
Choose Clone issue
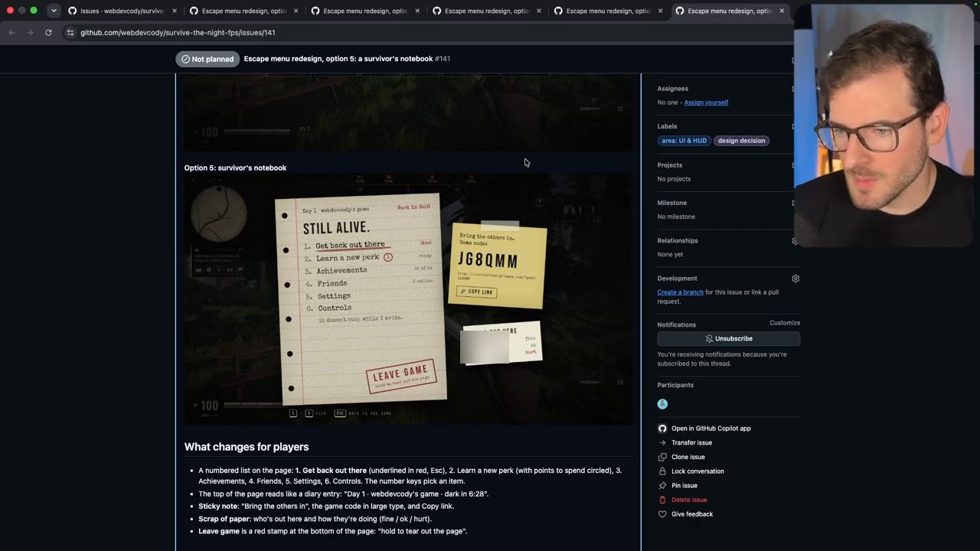coord(688,457)
